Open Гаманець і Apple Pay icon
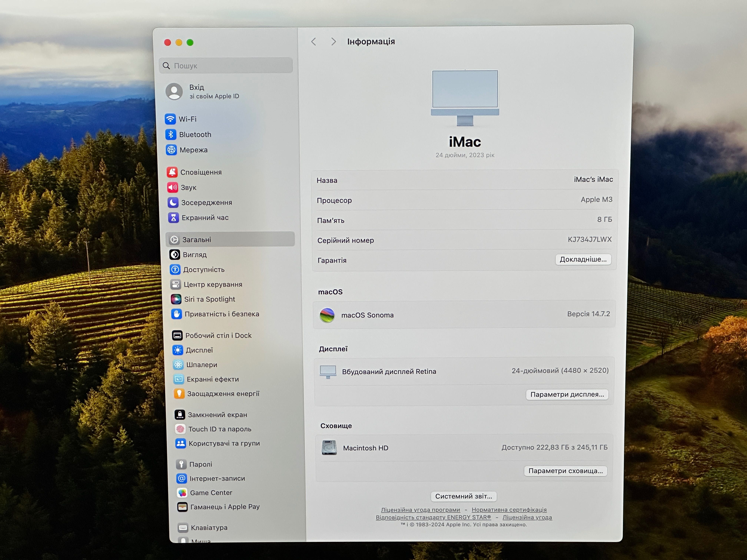The width and height of the screenshot is (747, 560). point(183,507)
